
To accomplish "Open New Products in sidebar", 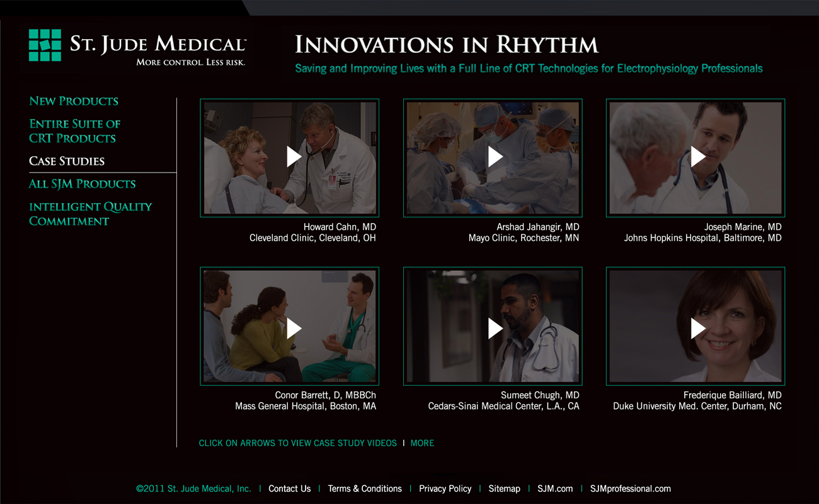I will [x=74, y=101].
